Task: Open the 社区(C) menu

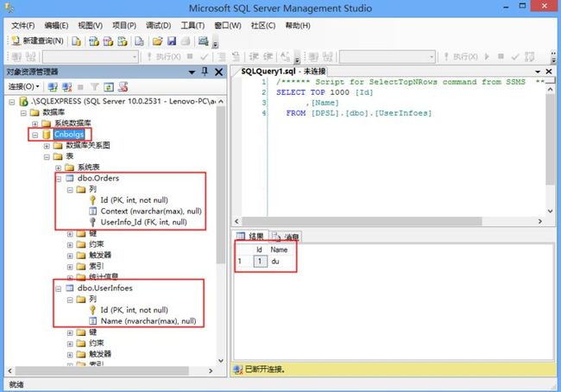Action: pyautogui.click(x=263, y=25)
